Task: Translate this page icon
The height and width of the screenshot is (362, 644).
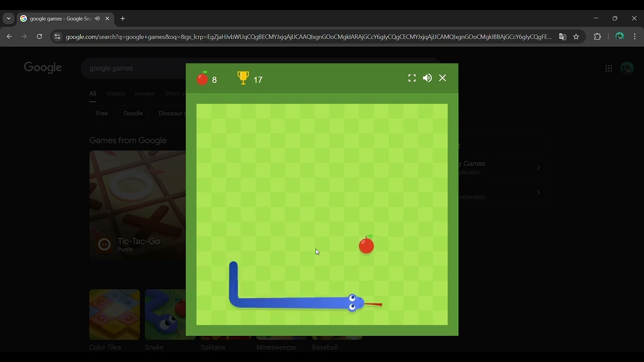Action: click(562, 37)
